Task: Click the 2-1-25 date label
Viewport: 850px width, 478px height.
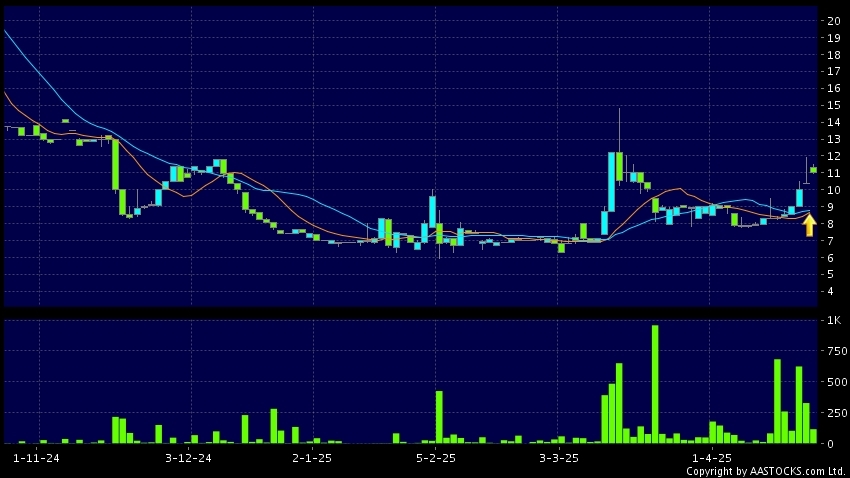Action: (x=312, y=458)
